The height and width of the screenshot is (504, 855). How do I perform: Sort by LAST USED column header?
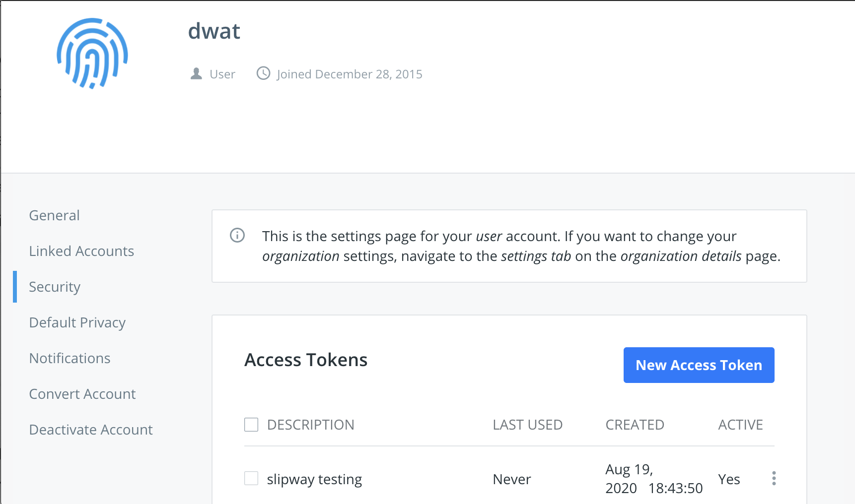click(x=527, y=425)
